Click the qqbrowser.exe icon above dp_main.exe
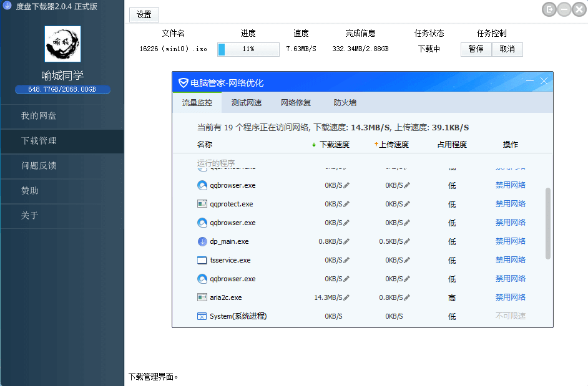Screen dimensions: 588x386 pos(202,223)
